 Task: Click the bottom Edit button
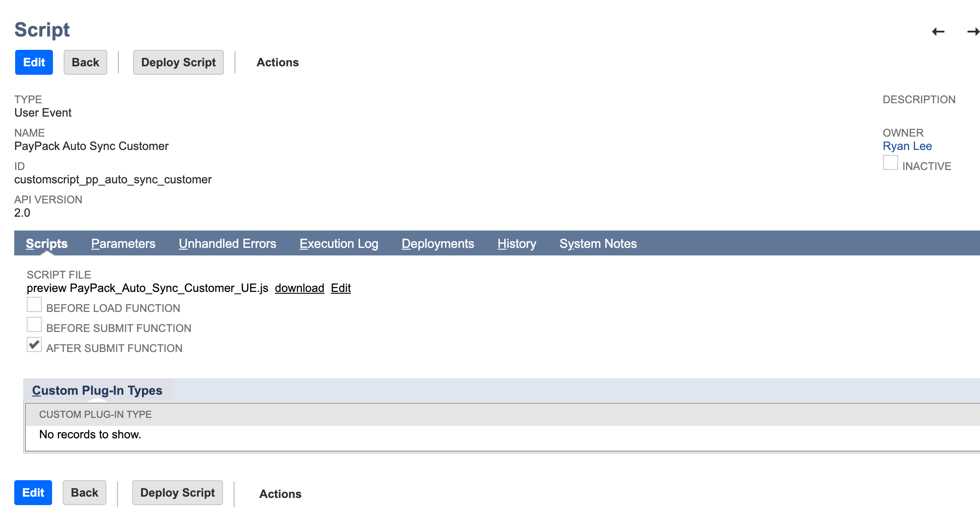coord(33,493)
